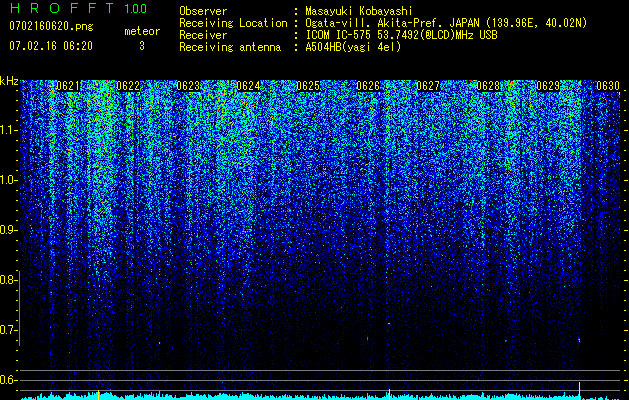Click the yellow meteor marker near 0630

coord(579,390)
